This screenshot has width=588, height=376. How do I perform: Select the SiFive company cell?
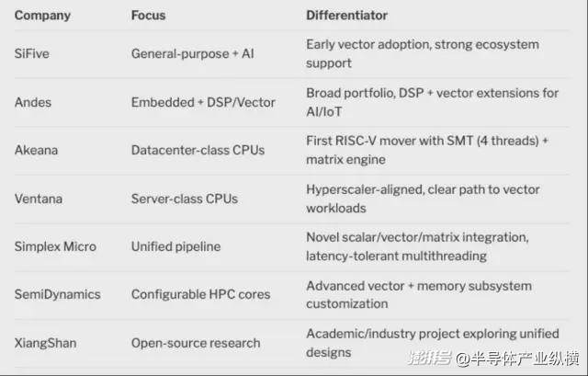(x=34, y=53)
